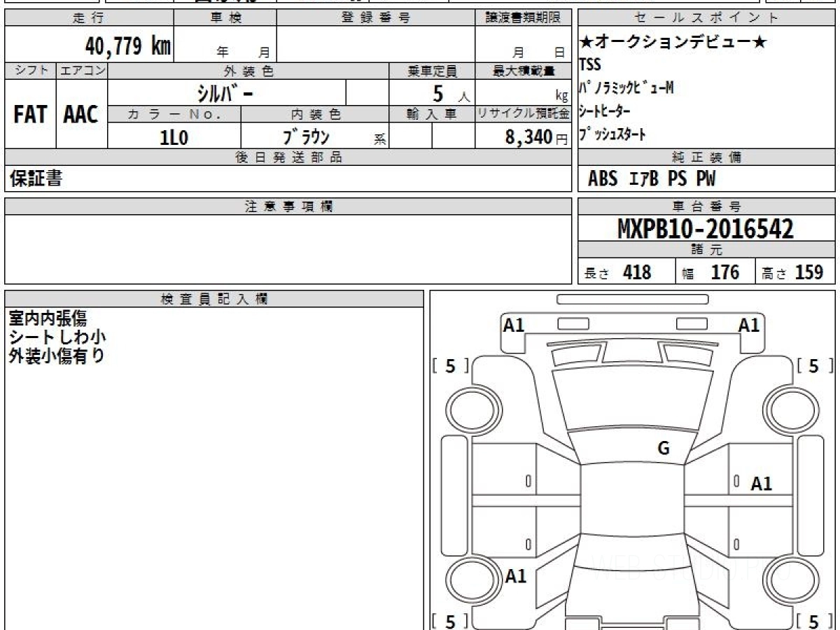
Task: Click the オークションデビュー sales point text
Action: (673, 43)
